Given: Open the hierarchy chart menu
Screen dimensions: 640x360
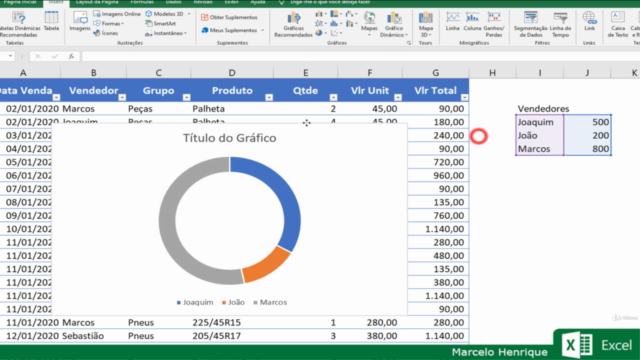Looking at the screenshot, I should [x=336, y=14].
